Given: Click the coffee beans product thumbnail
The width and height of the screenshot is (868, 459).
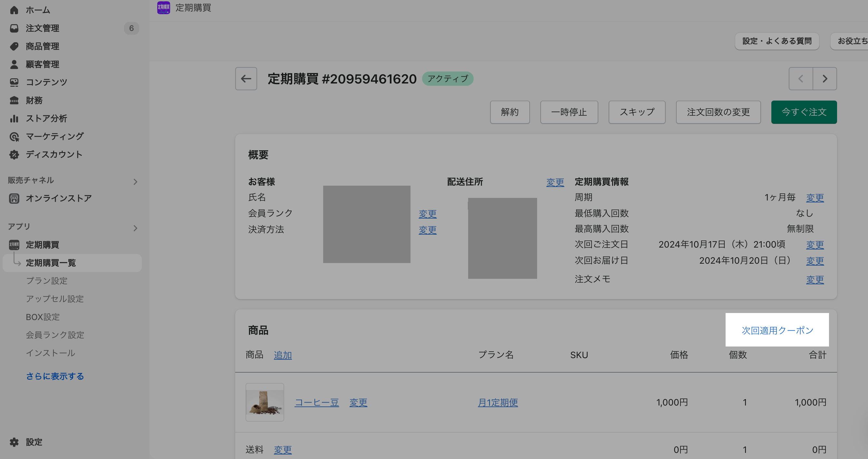Looking at the screenshot, I should 265,402.
